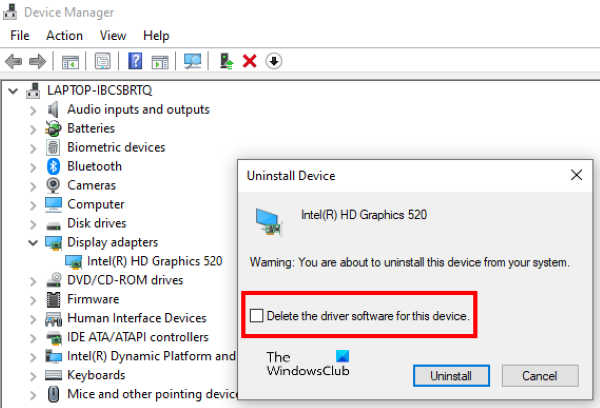The height and width of the screenshot is (408, 600).
Task: Expand the Batteries category
Action: pyautogui.click(x=33, y=128)
